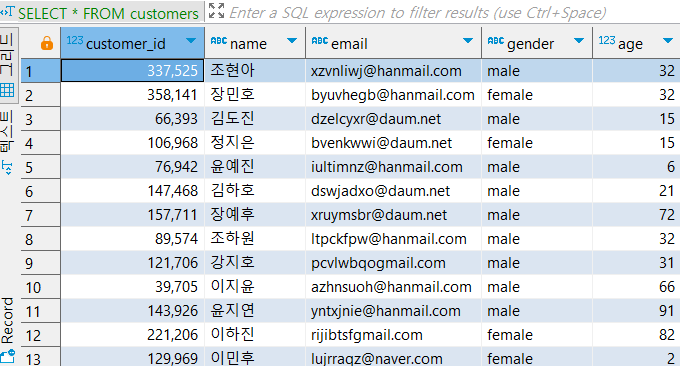Click name cell 정지은
Viewport: 680px width, 366px height.
[x=255, y=143]
